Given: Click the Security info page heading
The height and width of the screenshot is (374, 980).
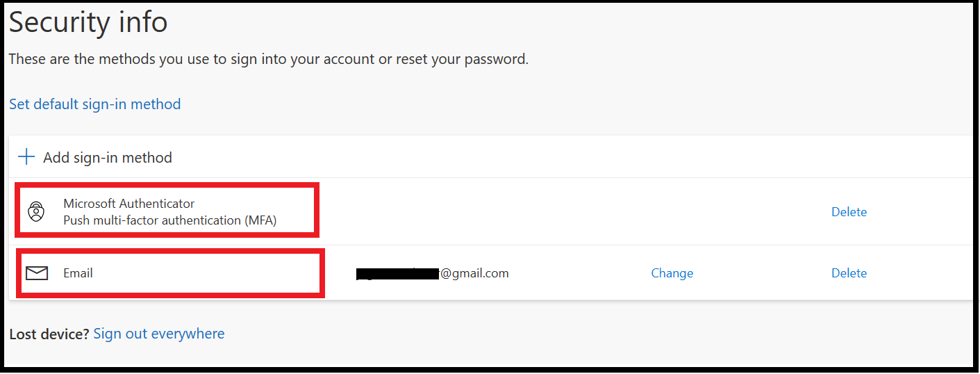Looking at the screenshot, I should click(88, 22).
